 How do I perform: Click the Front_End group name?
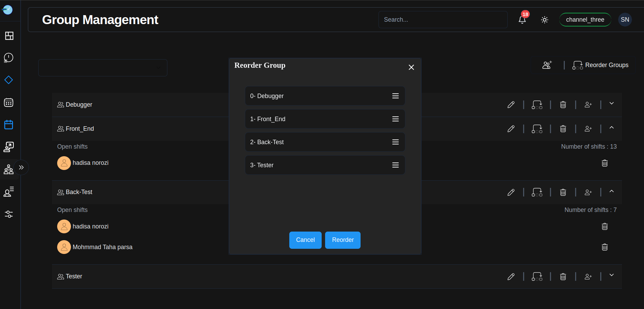80,129
